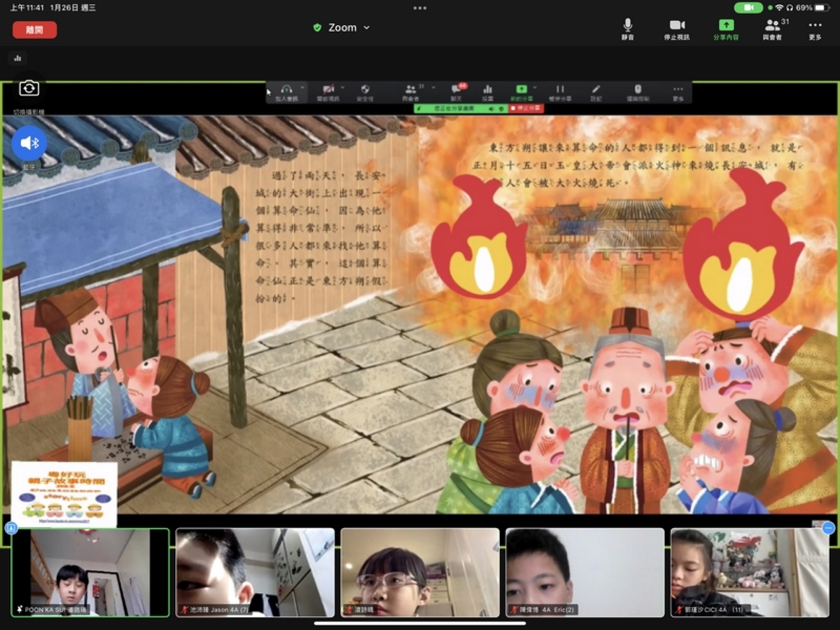Image resolution: width=840 pixels, height=630 pixels.
Task: Open the green Share Content button (分享內容)
Action: (x=726, y=29)
